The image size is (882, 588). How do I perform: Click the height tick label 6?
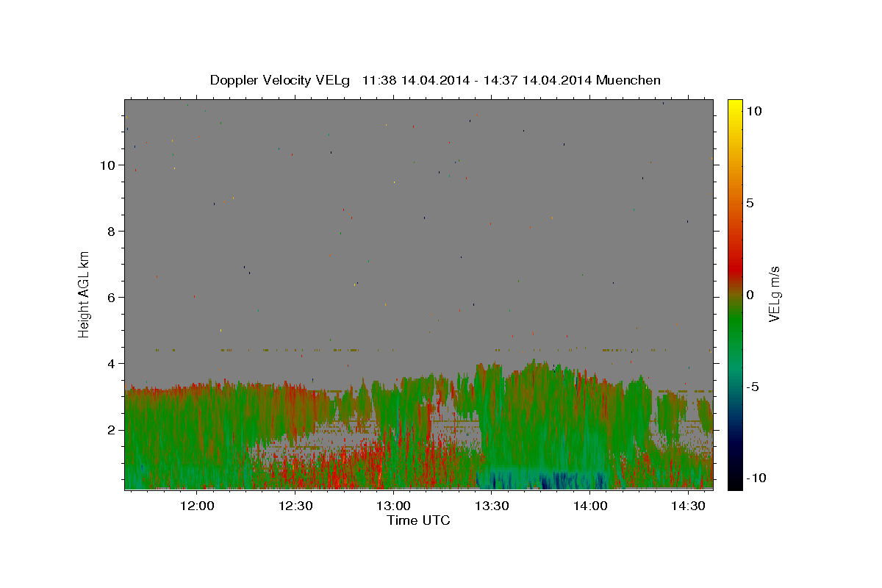tap(112, 297)
